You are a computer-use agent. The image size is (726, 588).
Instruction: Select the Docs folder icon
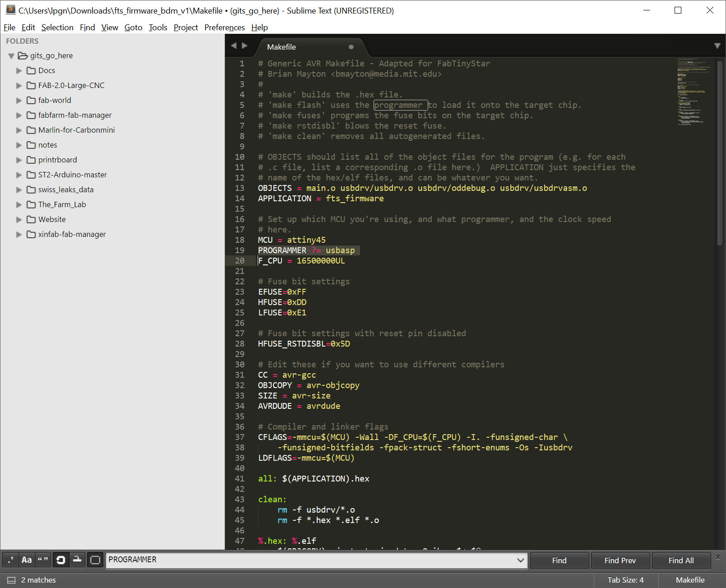click(x=31, y=70)
